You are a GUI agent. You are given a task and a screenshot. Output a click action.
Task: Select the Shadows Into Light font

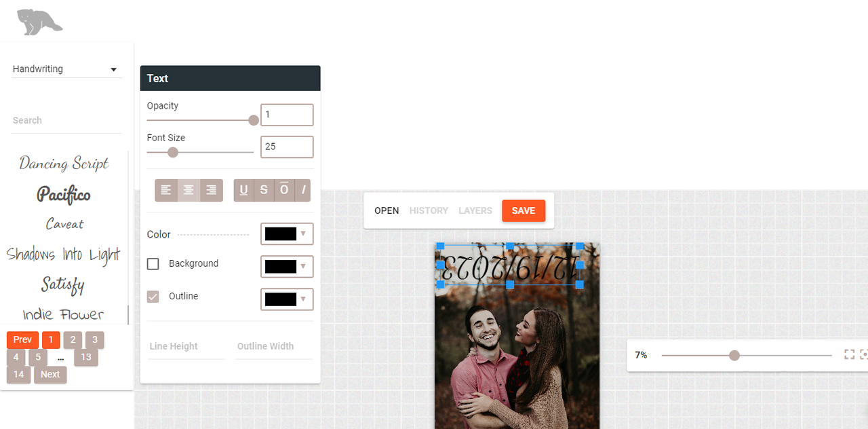(63, 255)
